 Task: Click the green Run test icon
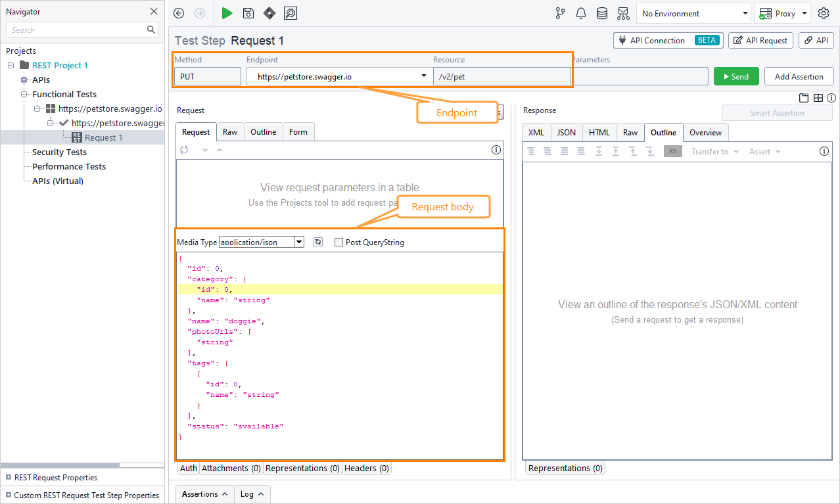[227, 13]
